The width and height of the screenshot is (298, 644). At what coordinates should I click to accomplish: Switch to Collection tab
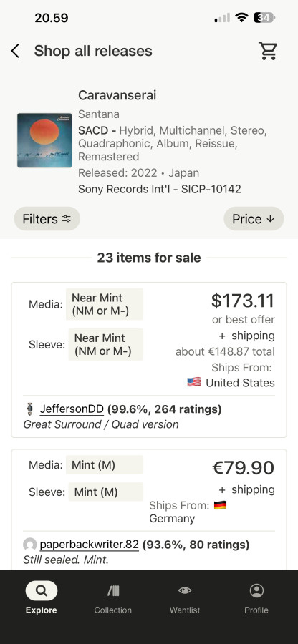point(112,597)
